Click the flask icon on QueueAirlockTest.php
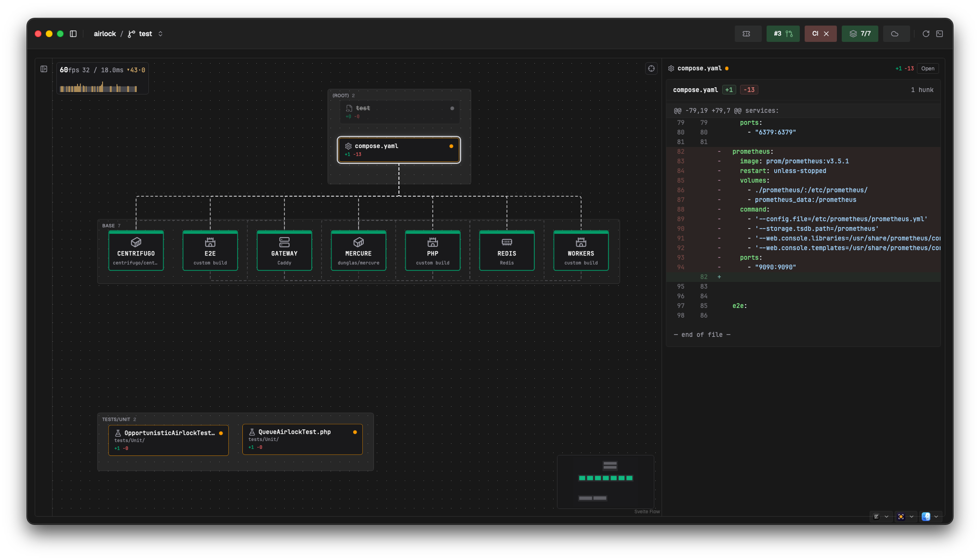The image size is (980, 560). [x=252, y=432]
